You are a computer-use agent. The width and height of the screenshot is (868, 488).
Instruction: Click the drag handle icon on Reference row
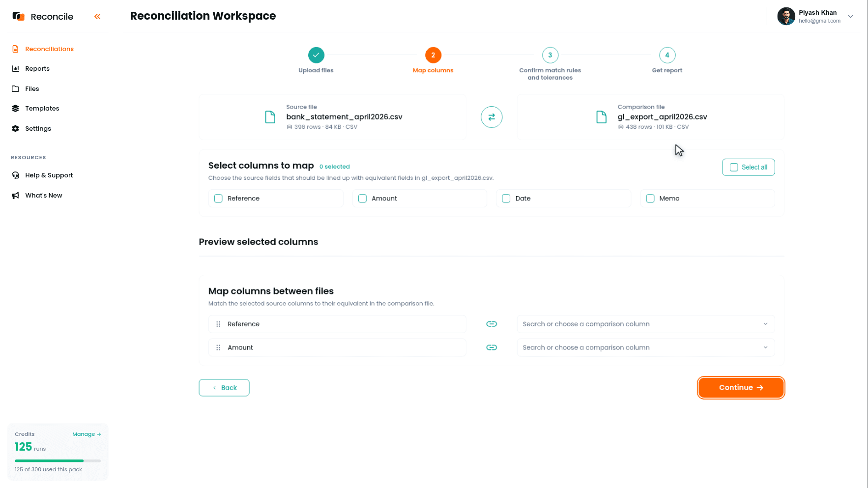point(218,324)
